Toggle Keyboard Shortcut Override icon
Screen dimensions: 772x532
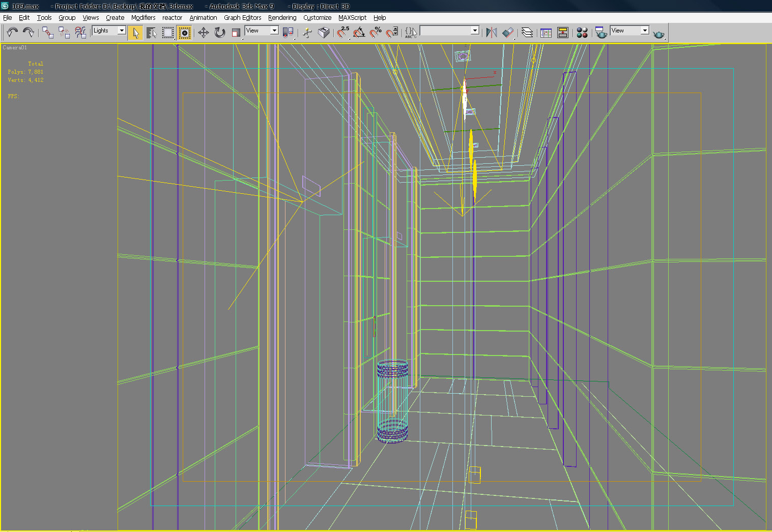(324, 33)
